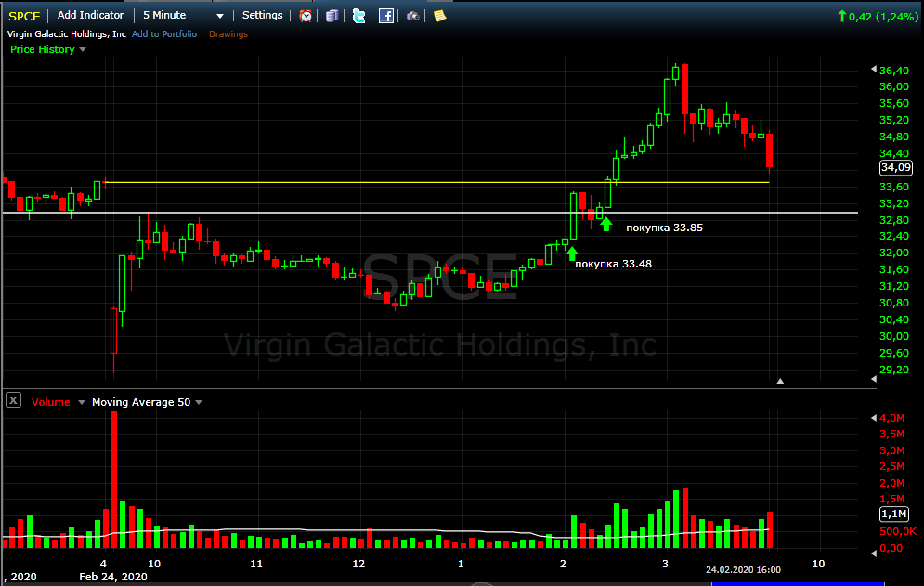The width and height of the screenshot is (924, 586).
Task: Select the yellow horizontal line on the chart
Action: tap(436, 183)
